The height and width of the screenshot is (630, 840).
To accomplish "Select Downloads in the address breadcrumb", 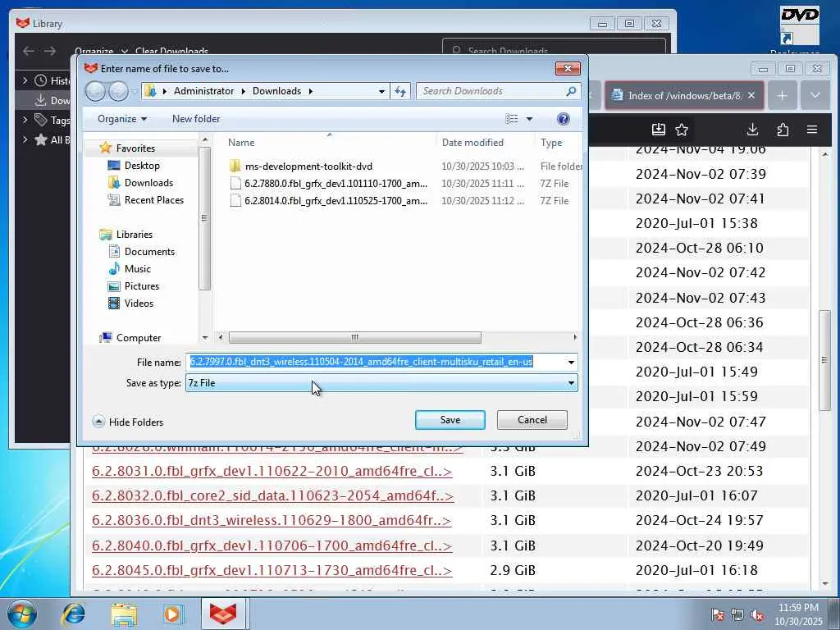I will (277, 91).
